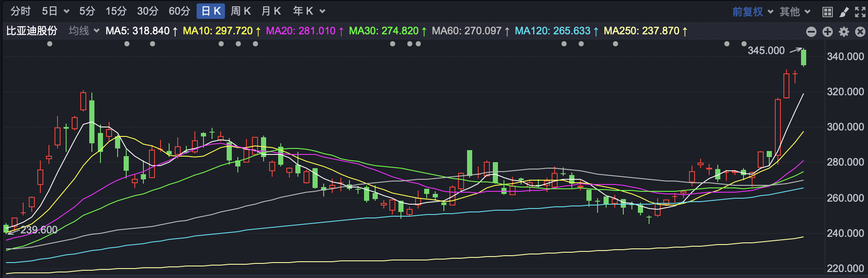This screenshot has width=868, height=278.
Task: Click the leftmost event marker dot
Action: point(50,44)
